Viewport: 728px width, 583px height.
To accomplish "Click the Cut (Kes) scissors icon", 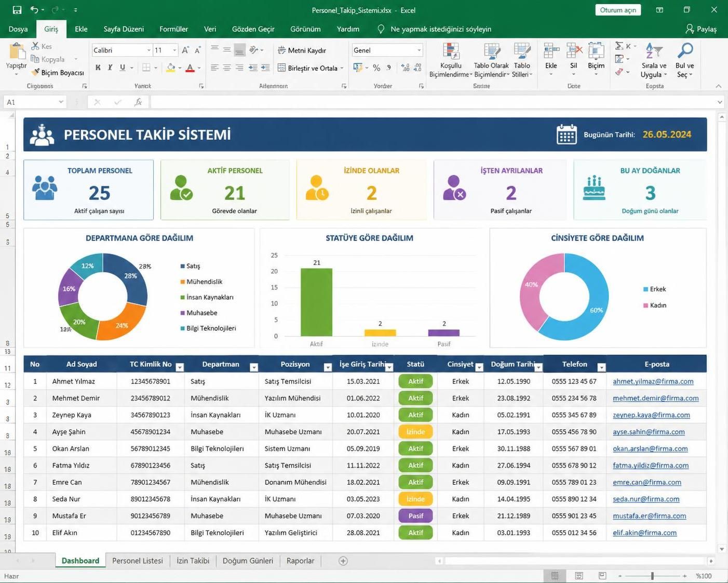I will (x=35, y=46).
